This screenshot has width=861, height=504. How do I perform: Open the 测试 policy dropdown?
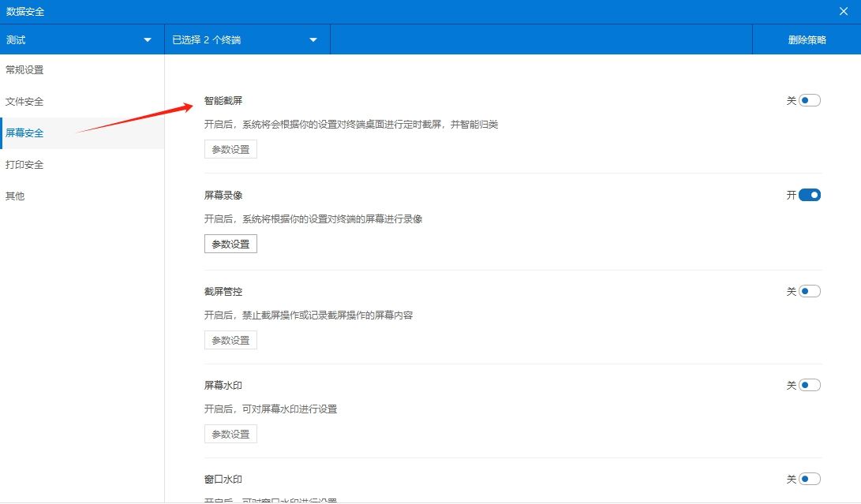[x=82, y=39]
